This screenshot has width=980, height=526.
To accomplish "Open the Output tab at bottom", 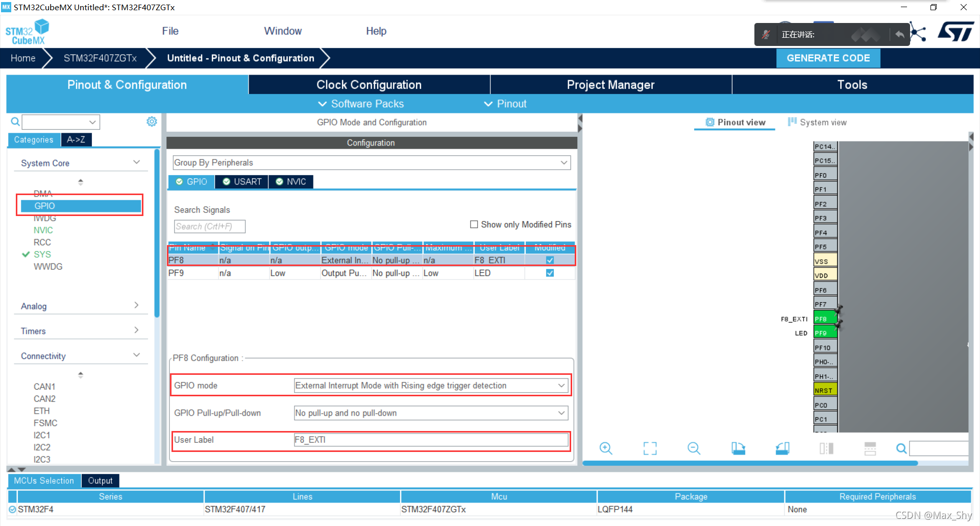I will 100,481.
